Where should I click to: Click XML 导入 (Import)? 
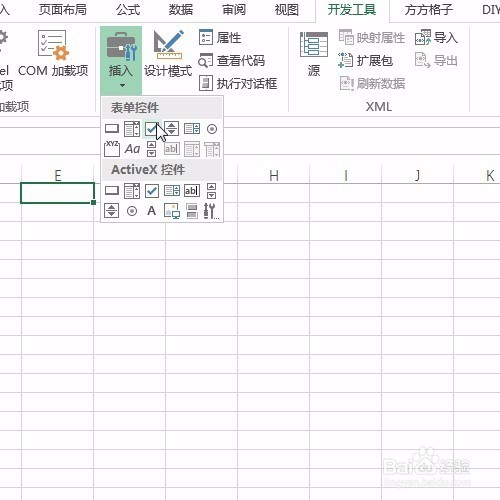[x=436, y=37]
